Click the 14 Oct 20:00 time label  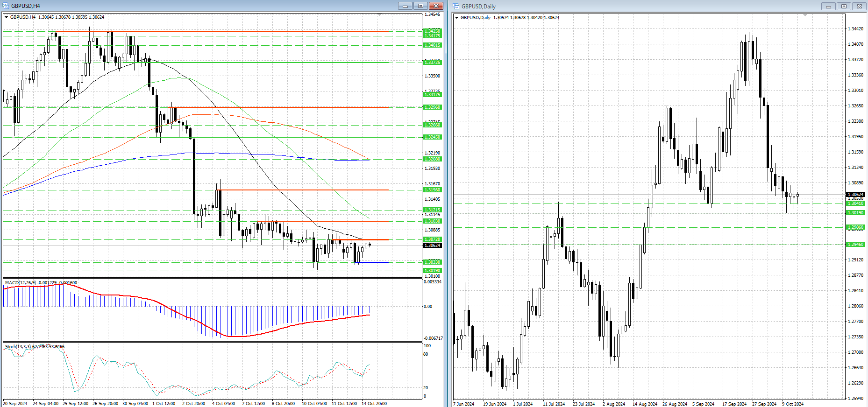(374, 404)
